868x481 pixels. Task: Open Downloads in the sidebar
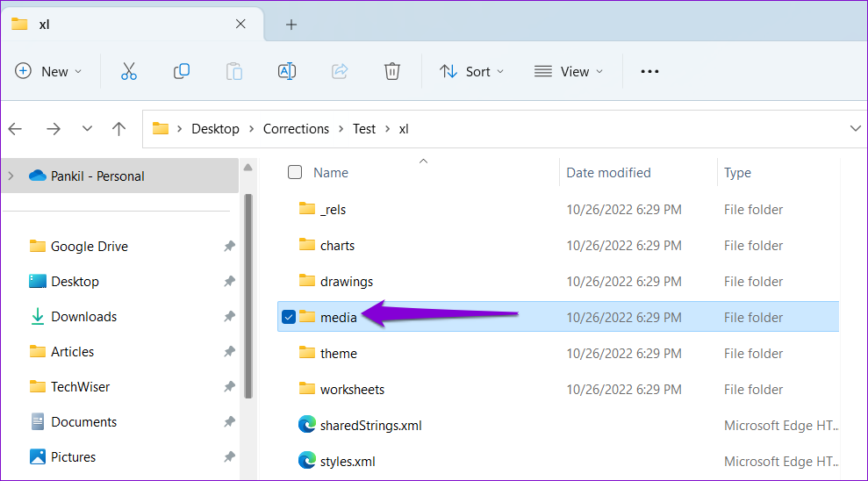click(83, 317)
